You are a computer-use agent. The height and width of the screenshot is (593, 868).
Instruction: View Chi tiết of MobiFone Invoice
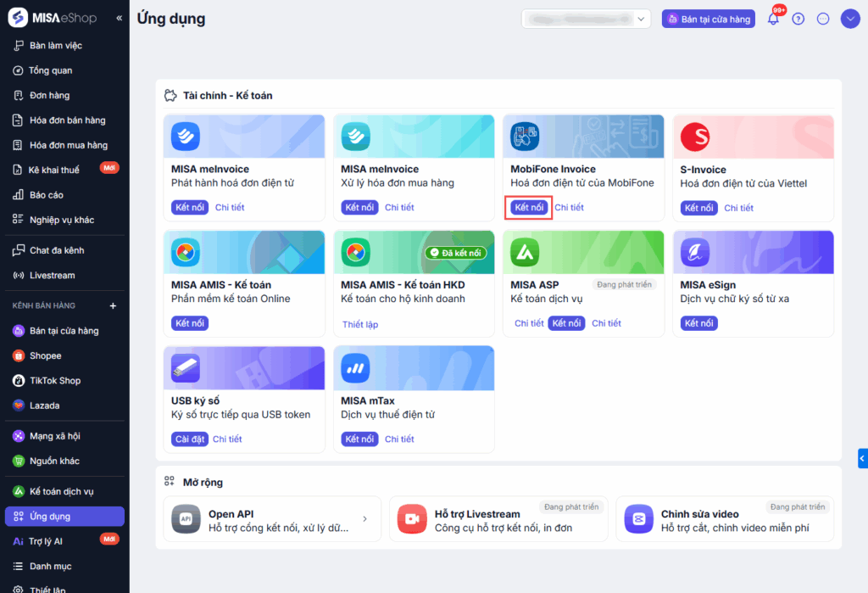(569, 207)
